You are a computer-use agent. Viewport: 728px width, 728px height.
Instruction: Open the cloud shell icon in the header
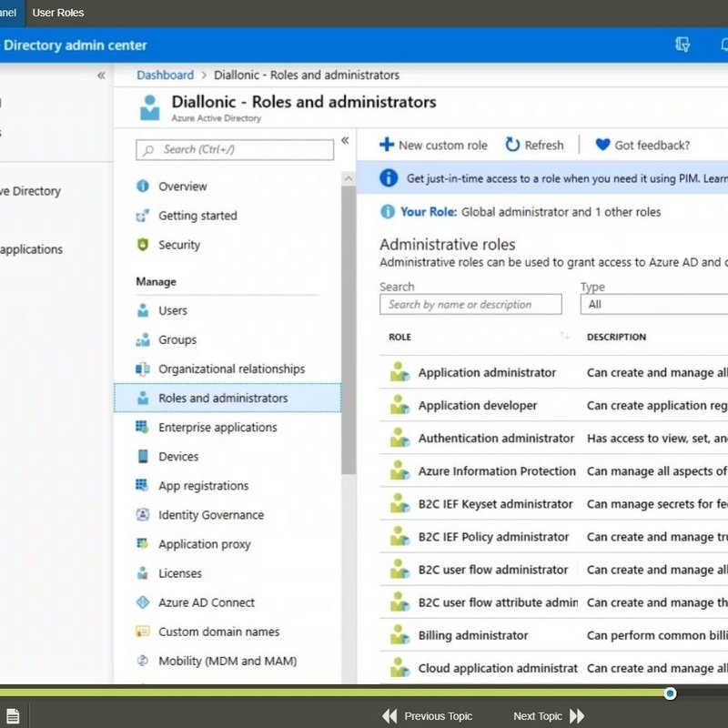click(682, 45)
